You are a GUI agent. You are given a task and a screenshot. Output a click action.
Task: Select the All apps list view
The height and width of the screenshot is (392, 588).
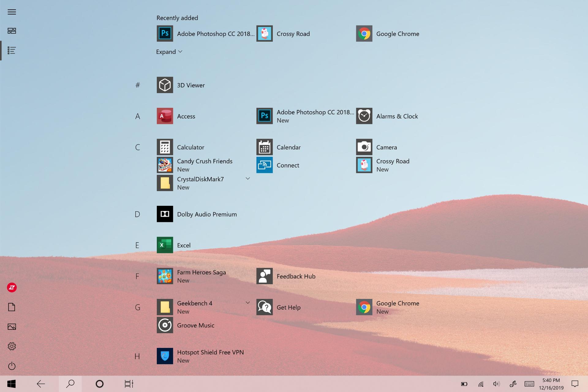coord(12,51)
